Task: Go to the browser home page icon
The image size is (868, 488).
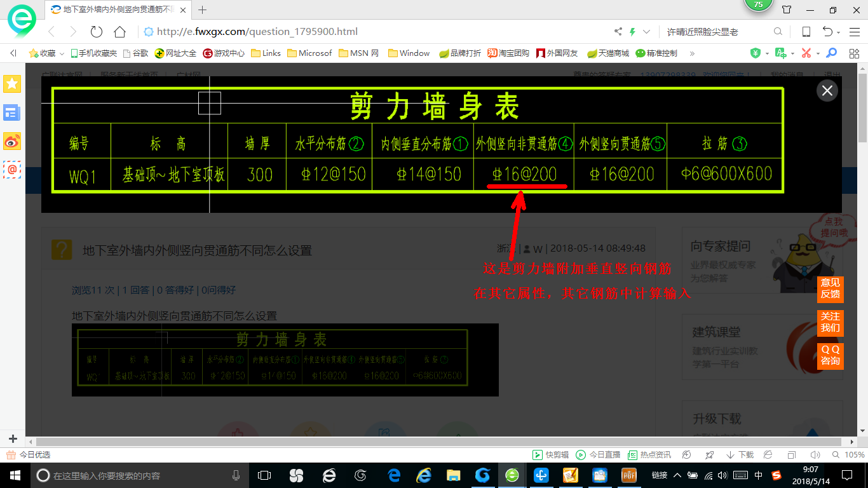Action: click(x=119, y=32)
